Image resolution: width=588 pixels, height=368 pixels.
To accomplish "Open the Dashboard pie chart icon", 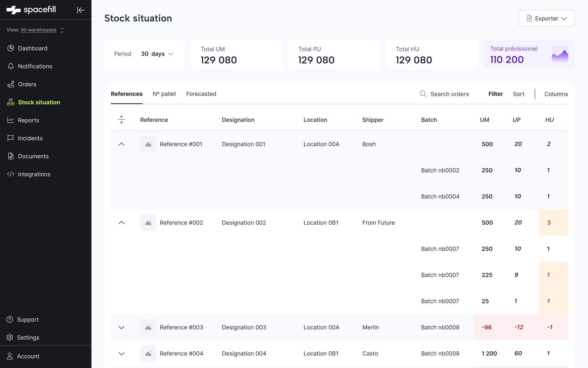I will tap(11, 48).
